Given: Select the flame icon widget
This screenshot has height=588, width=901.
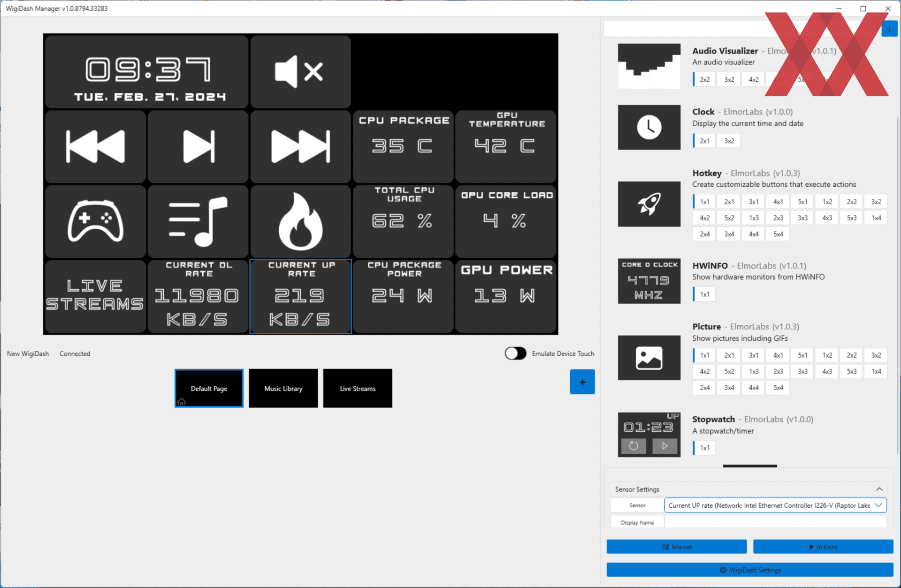Looking at the screenshot, I should (x=300, y=221).
